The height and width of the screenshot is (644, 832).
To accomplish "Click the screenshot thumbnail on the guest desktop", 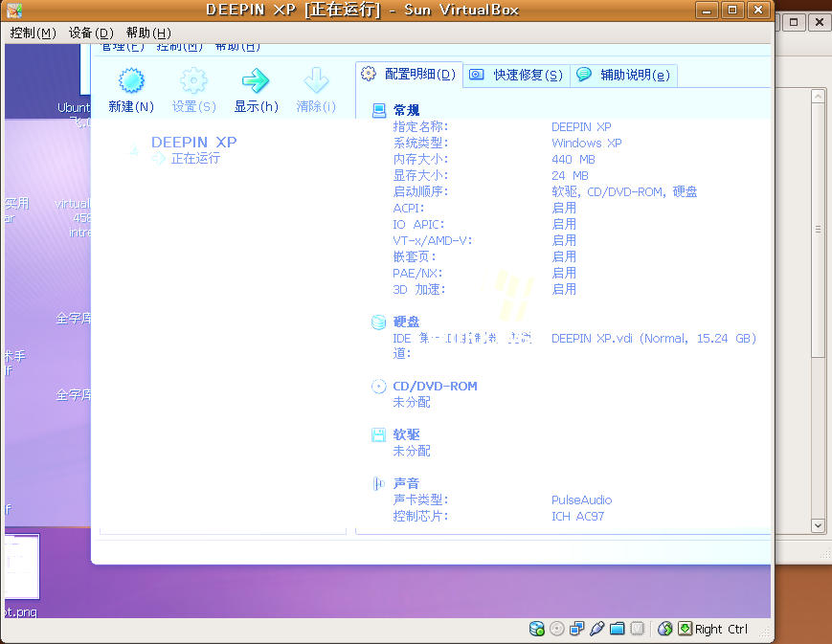I will tap(22, 566).
